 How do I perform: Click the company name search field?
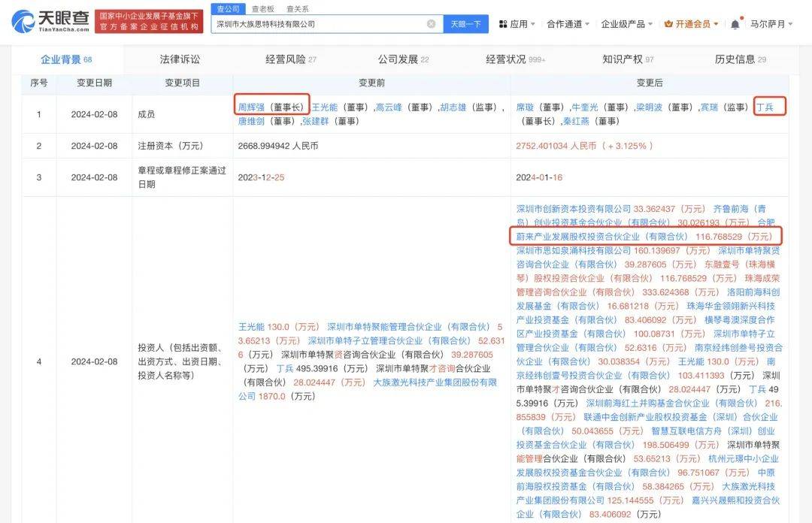(x=320, y=24)
